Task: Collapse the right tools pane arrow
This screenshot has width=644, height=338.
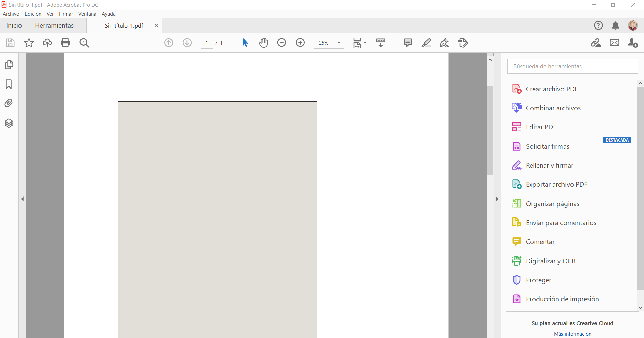Action: pos(497,199)
